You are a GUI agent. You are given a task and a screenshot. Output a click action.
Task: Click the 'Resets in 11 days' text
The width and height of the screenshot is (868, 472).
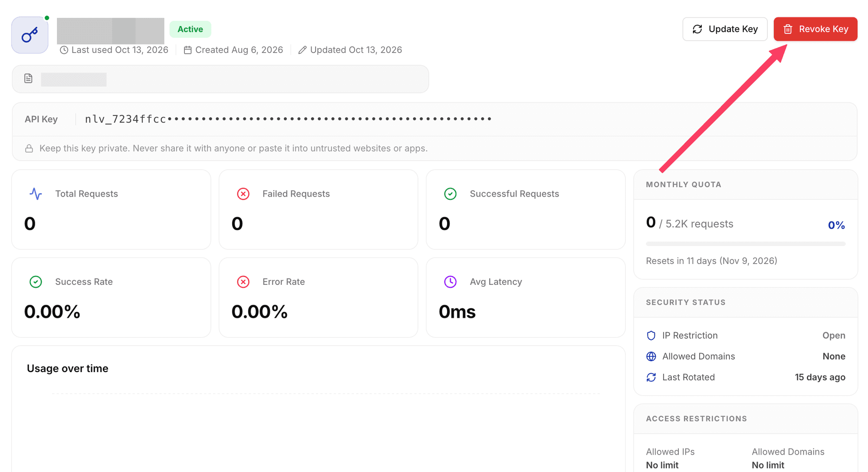click(x=711, y=261)
